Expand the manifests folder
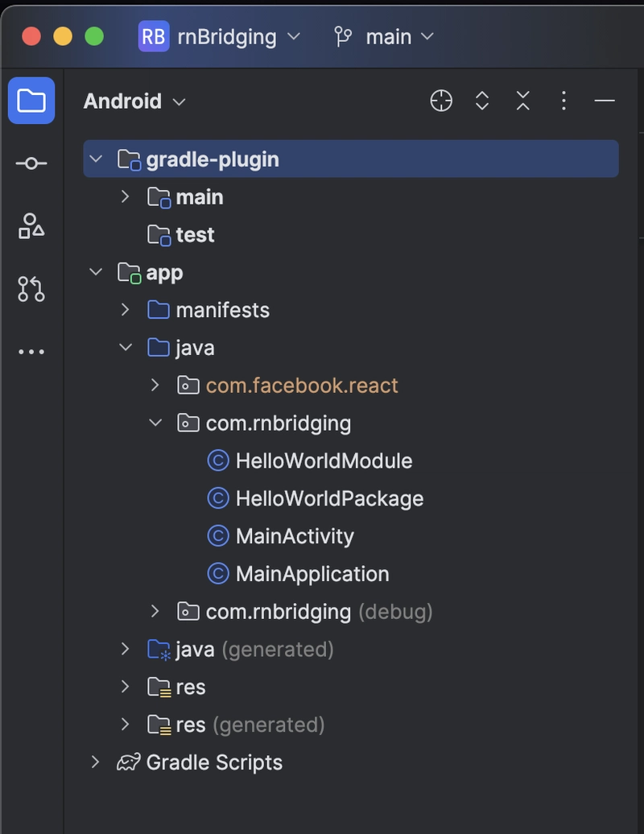Image resolution: width=644 pixels, height=834 pixels. point(126,310)
